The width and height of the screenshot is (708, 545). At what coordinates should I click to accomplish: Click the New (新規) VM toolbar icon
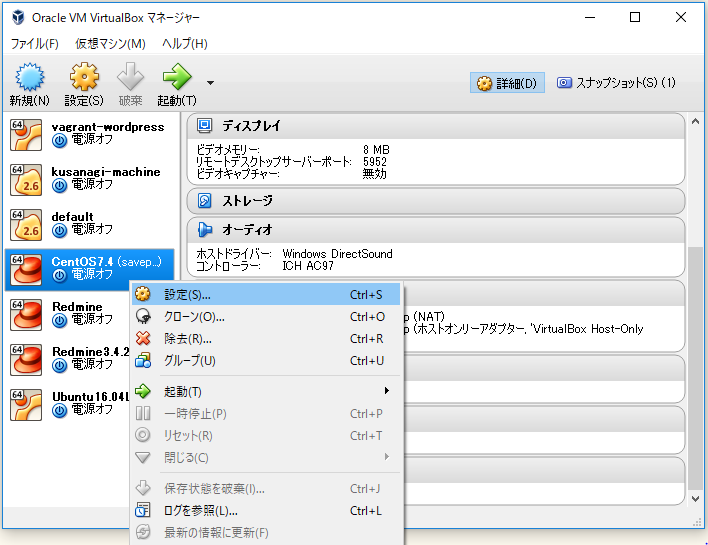pos(30,77)
